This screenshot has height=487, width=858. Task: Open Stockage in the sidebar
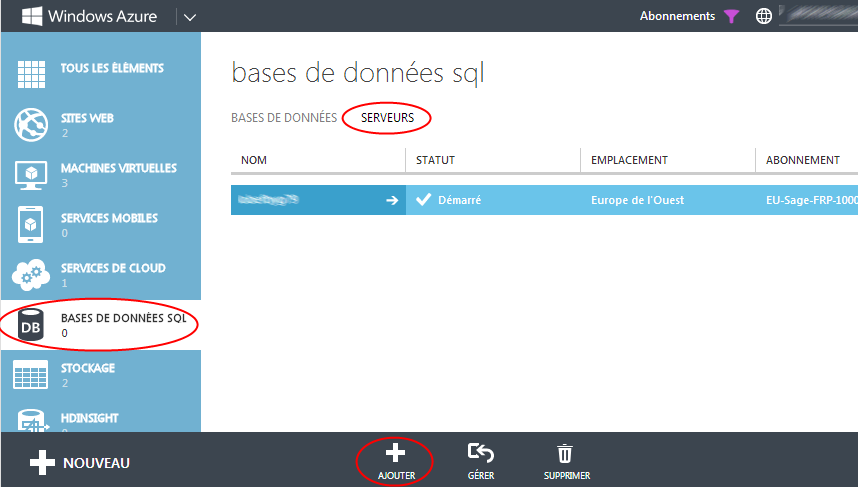(88, 368)
